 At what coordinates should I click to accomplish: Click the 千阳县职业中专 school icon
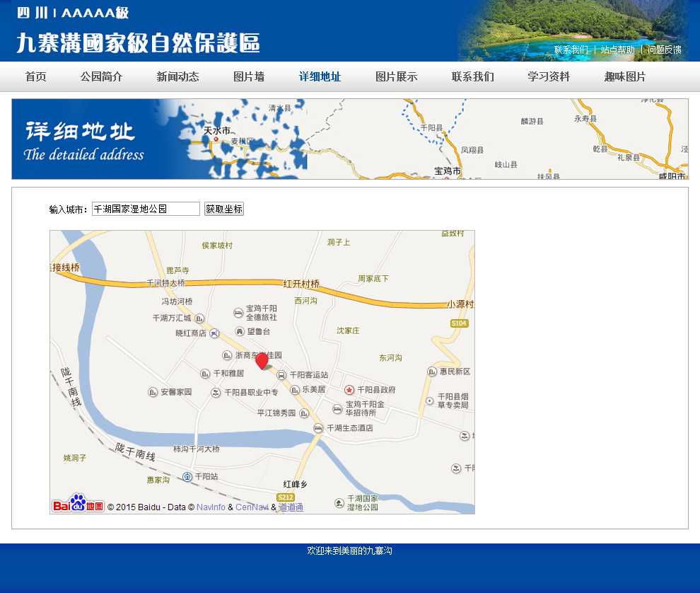pyautogui.click(x=216, y=393)
